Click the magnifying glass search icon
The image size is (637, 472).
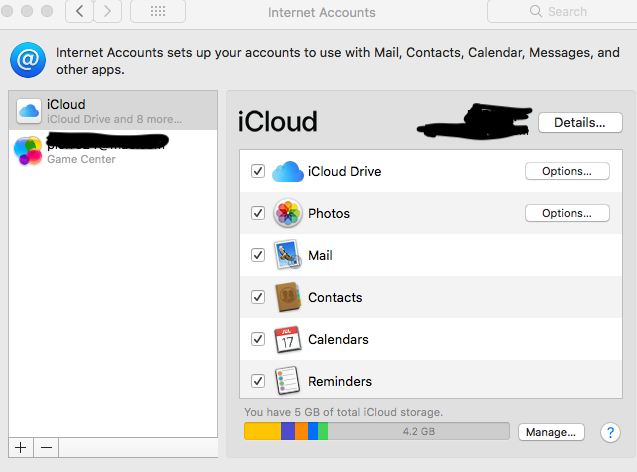coord(536,11)
